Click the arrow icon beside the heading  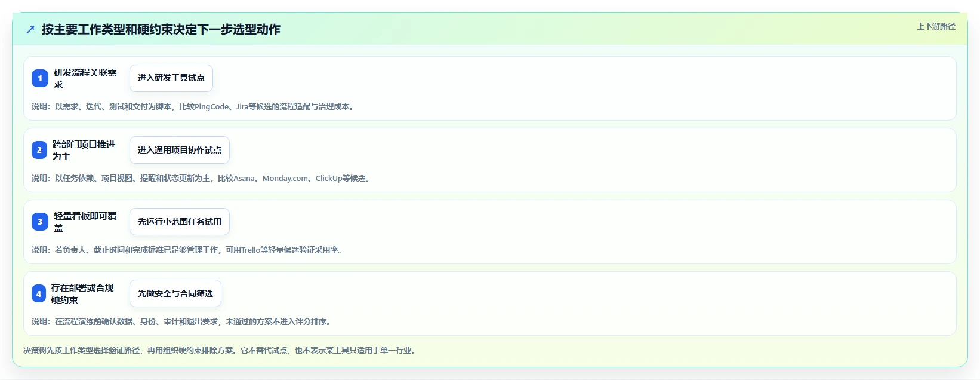pos(30,30)
